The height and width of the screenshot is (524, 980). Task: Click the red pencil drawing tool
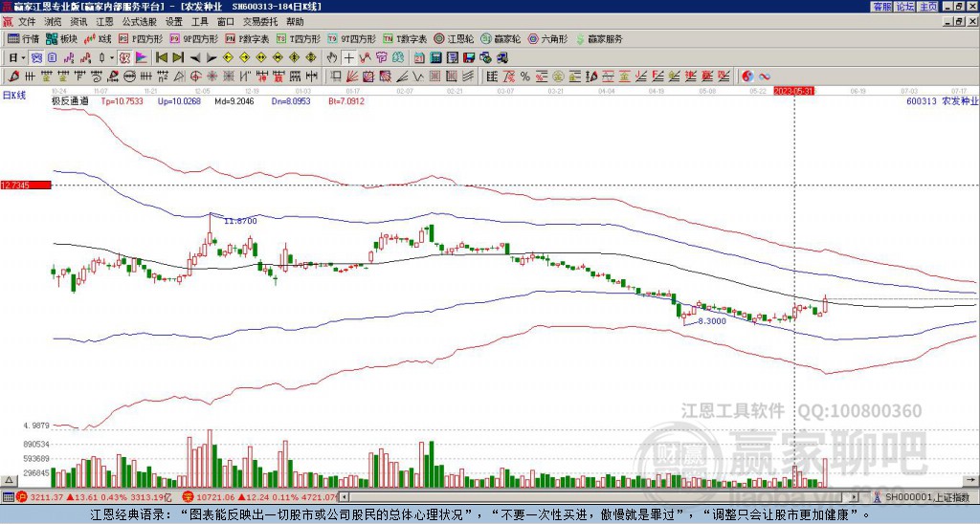click(12, 76)
